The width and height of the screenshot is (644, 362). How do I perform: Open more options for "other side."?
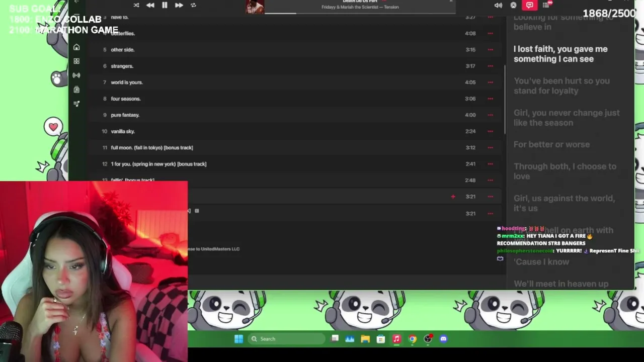click(x=490, y=50)
